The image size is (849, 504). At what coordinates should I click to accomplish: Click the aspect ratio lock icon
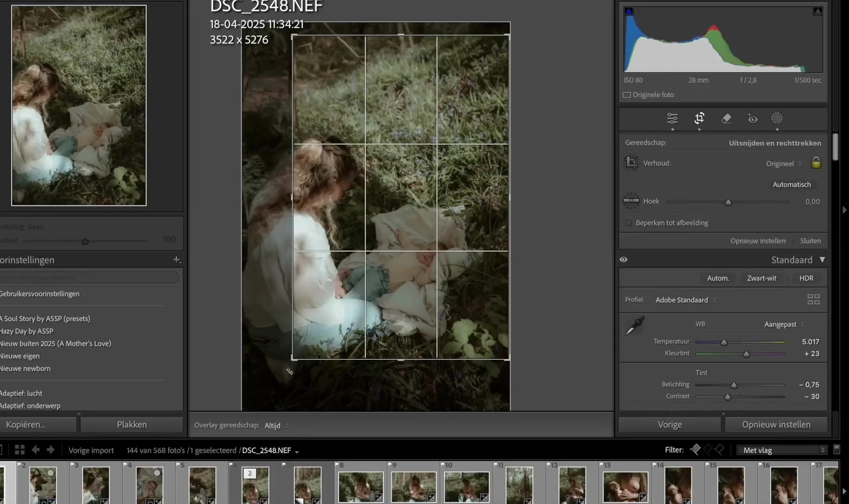816,163
